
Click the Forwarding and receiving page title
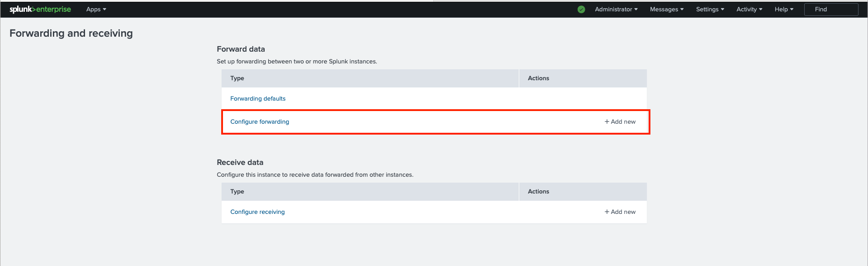pos(71,33)
